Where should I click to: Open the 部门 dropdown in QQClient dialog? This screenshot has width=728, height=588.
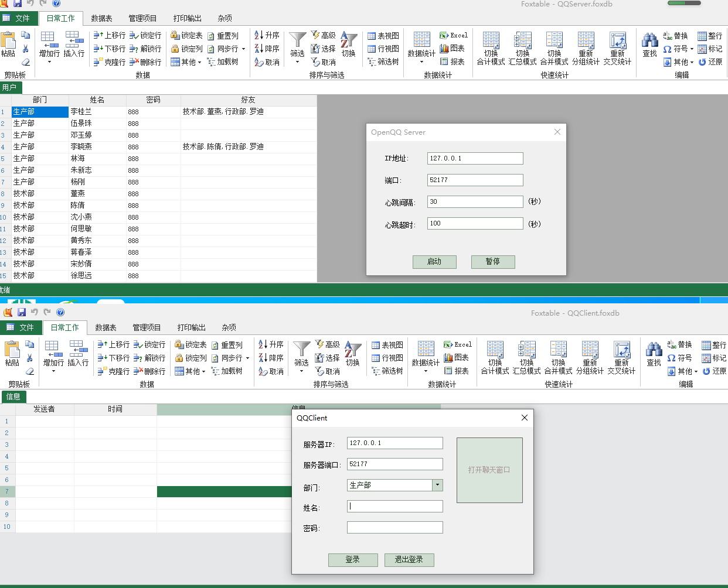coord(437,485)
